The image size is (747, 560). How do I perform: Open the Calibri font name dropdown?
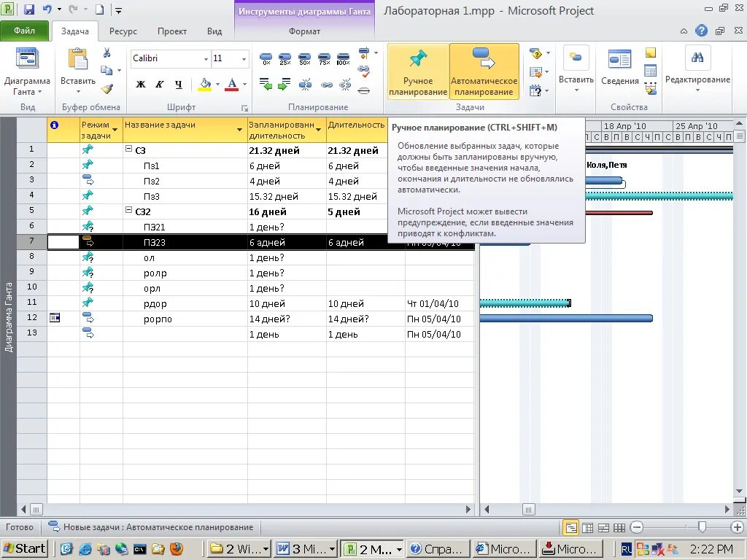[x=206, y=59]
